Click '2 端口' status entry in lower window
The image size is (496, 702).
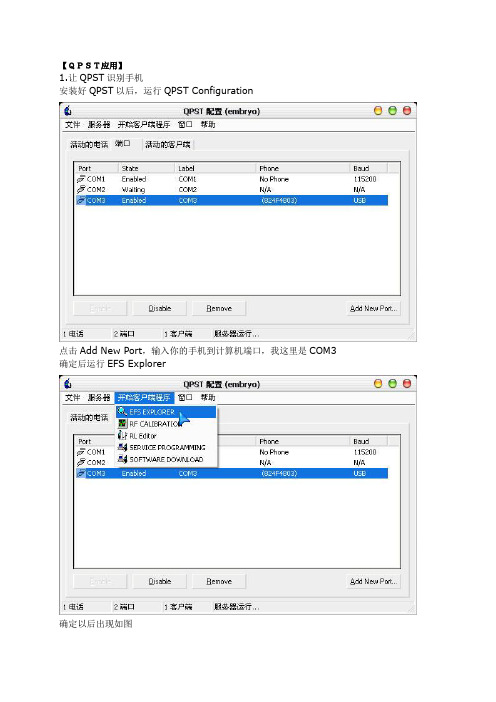coord(124,607)
